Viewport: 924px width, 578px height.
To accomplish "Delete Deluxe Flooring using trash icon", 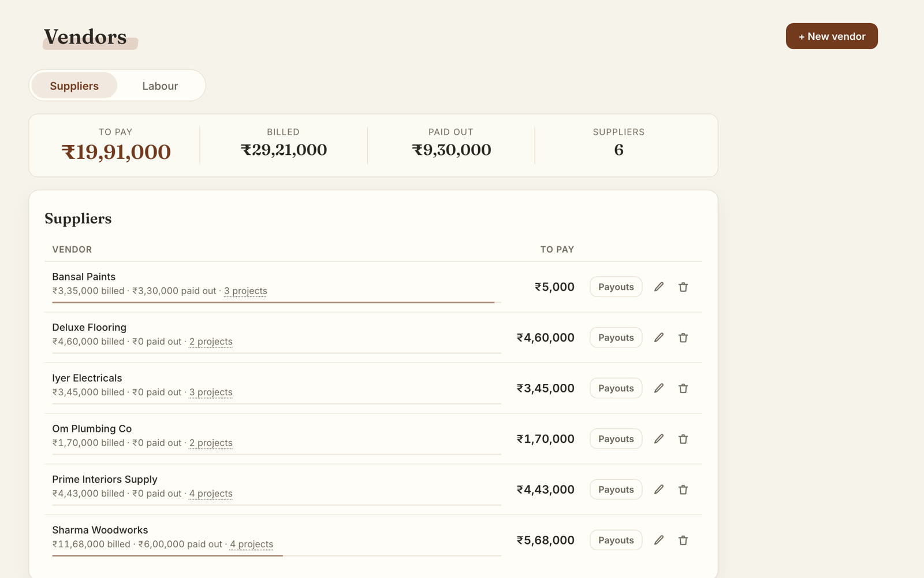I will tap(683, 338).
